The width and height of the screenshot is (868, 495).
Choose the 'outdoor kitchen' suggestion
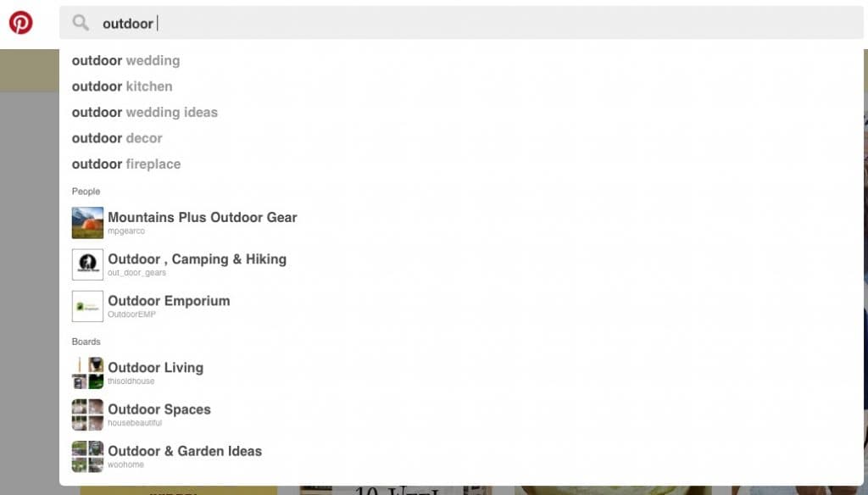point(122,86)
